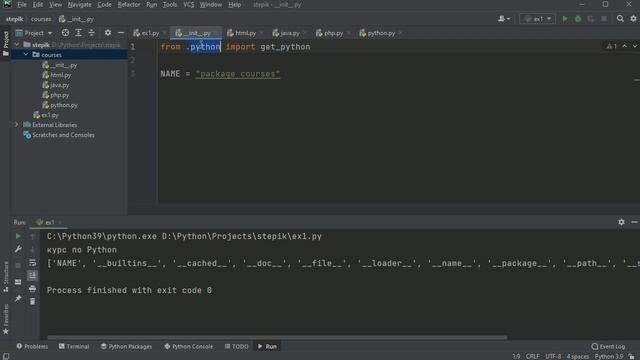The height and width of the screenshot is (360, 640).
Task: Click the Run console horizontal scrollbar
Action: click(x=277, y=338)
